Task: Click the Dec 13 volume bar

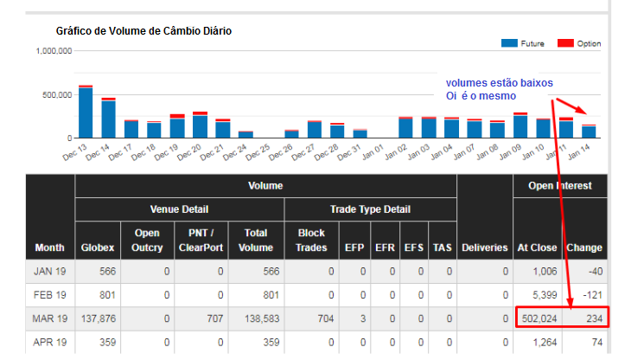Action: pos(86,112)
